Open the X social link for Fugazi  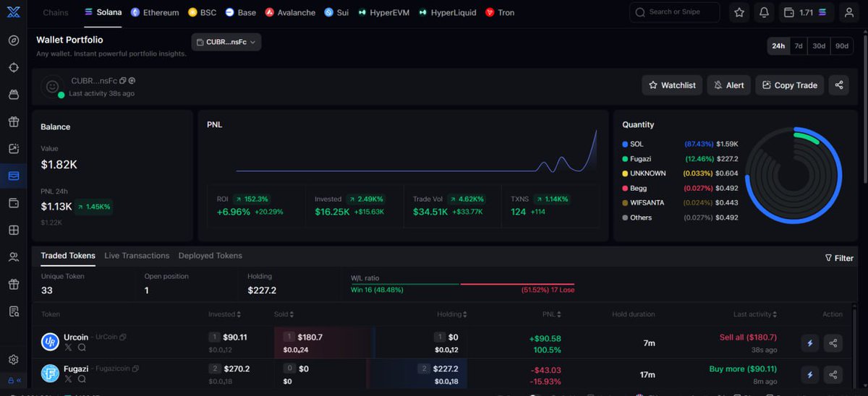(69, 379)
